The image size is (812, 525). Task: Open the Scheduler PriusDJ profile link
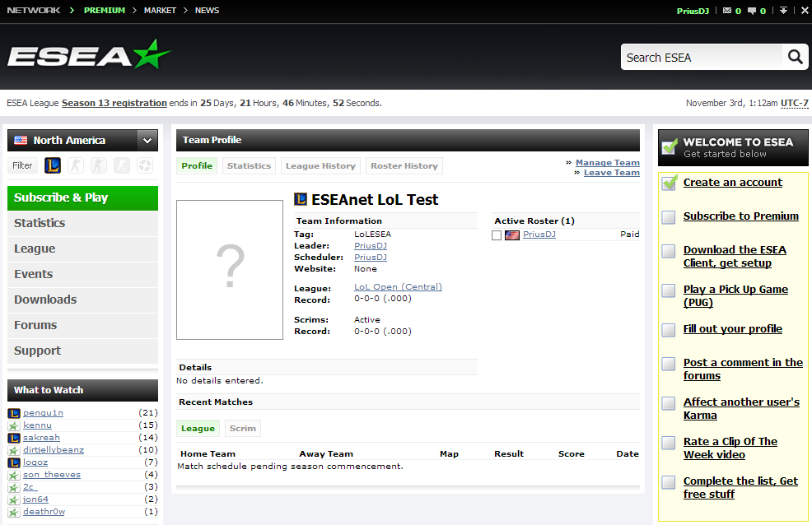(371, 258)
